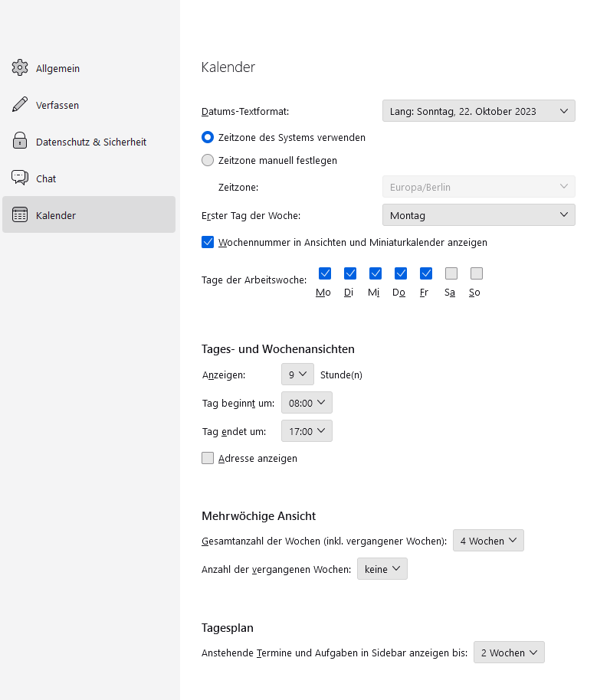Open the Anzeigen hours dropdown

[297, 375]
